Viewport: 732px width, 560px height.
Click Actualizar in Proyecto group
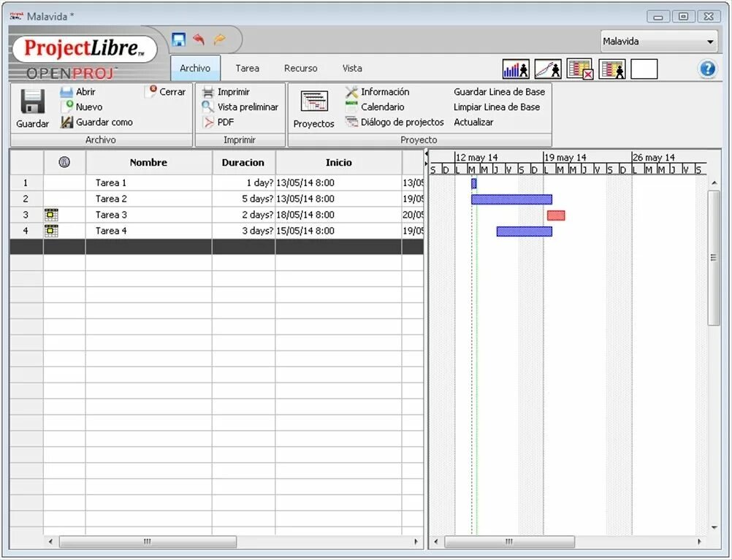pyautogui.click(x=473, y=122)
